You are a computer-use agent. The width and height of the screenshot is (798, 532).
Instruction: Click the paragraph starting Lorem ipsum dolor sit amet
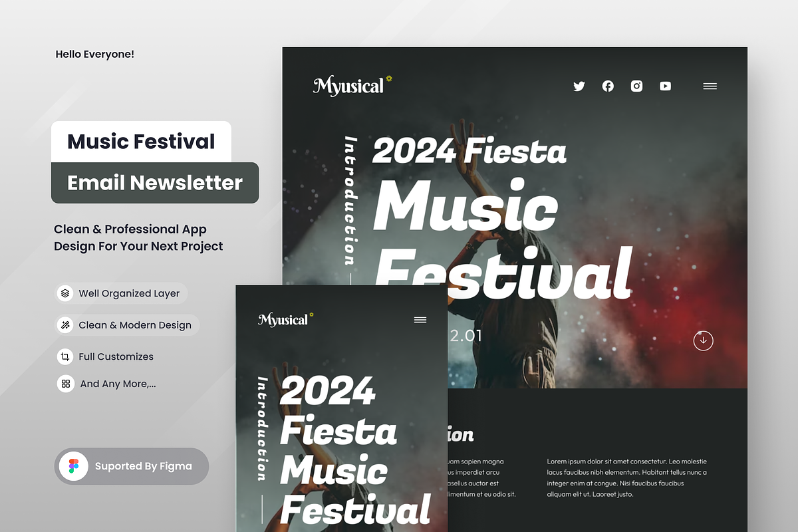(627, 477)
